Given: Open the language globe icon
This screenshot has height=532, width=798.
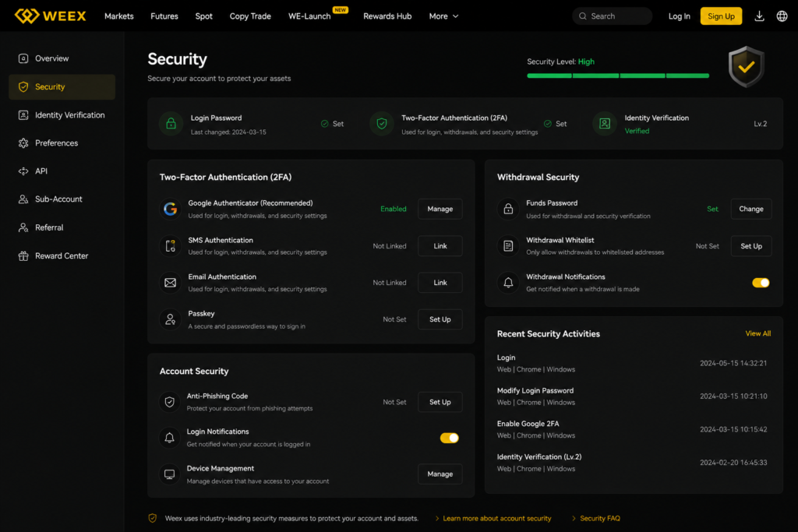Looking at the screenshot, I should (782, 16).
